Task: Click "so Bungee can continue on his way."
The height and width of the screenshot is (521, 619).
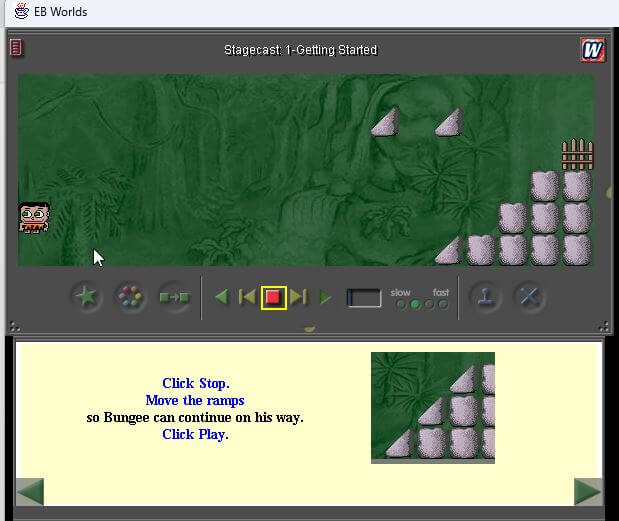Action: click(195, 418)
